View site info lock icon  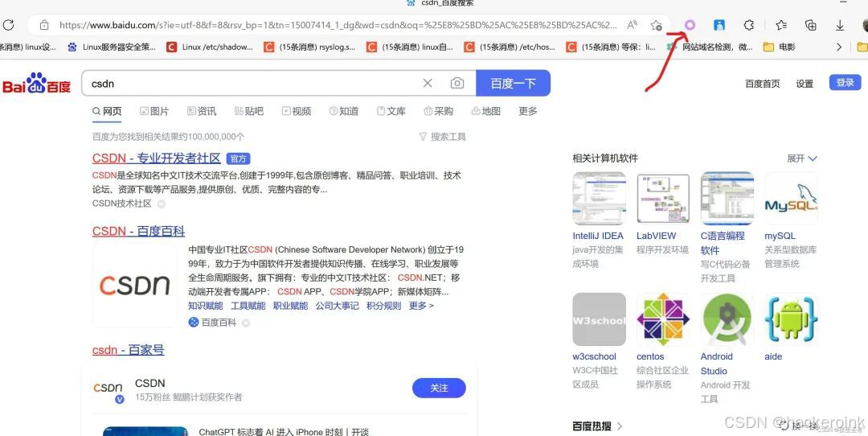tap(44, 25)
